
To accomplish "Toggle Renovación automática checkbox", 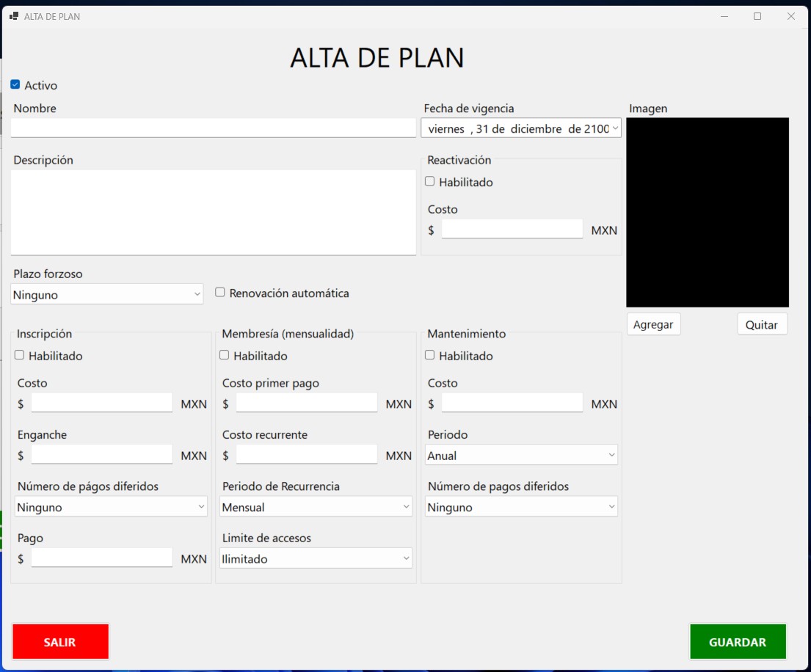I will pos(220,293).
